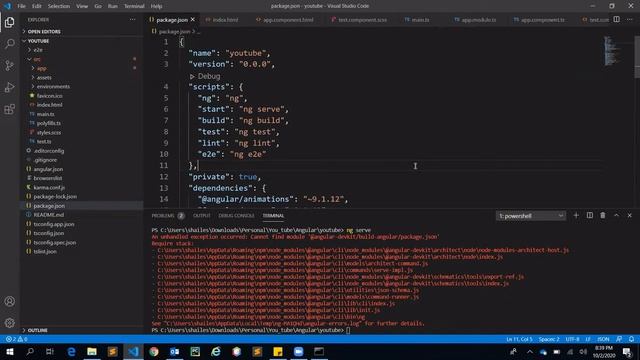The height and width of the screenshot is (360, 640).
Task: Expand the Outline section
Action: point(38,330)
